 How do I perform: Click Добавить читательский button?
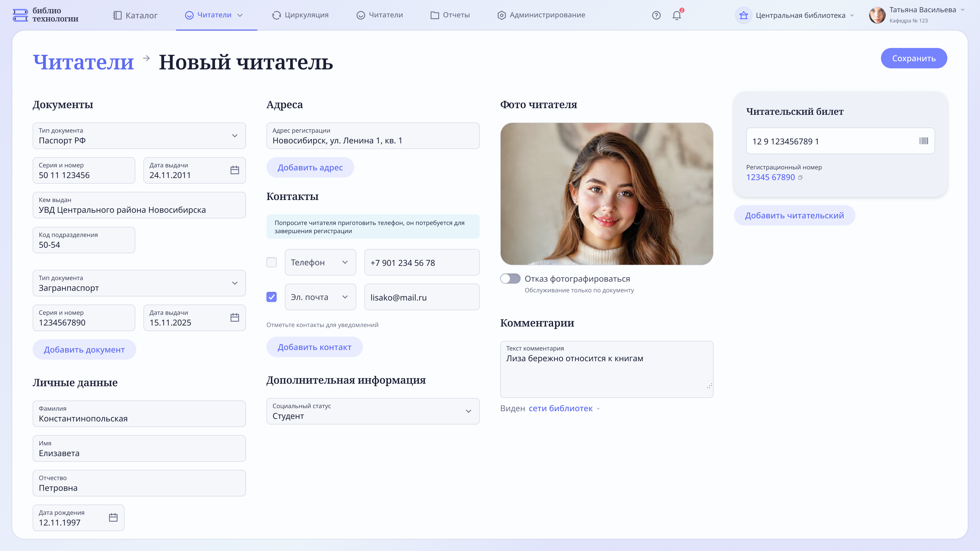point(794,215)
